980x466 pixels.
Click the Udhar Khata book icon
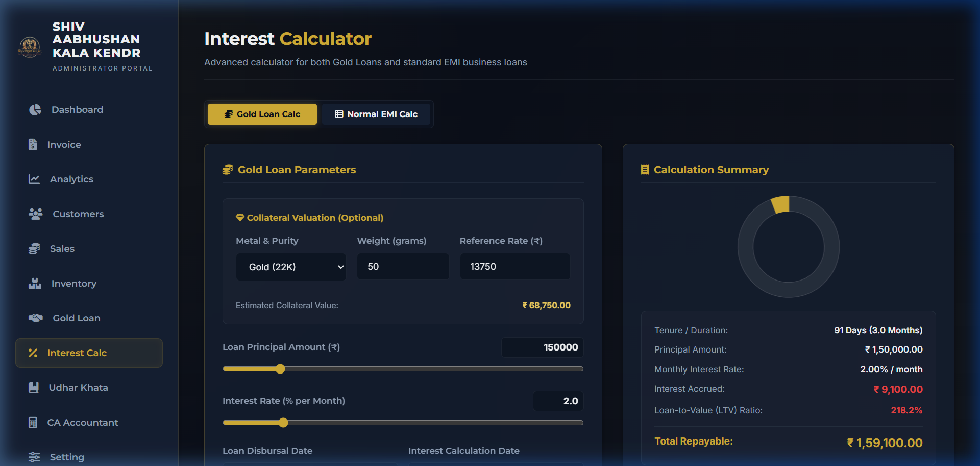[x=34, y=388]
